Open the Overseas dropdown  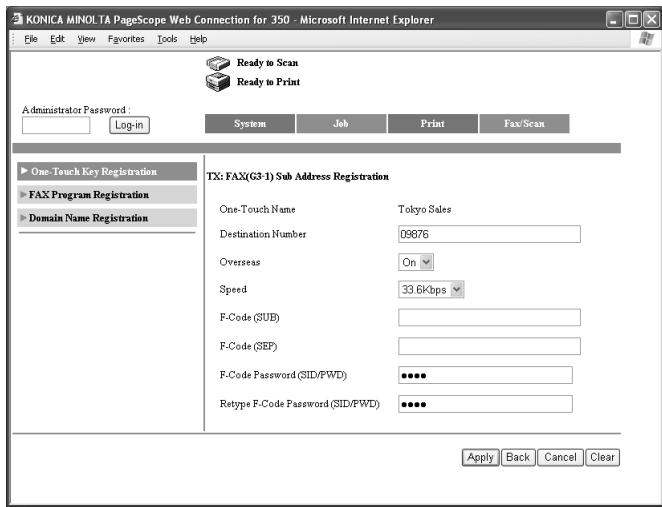(416, 262)
